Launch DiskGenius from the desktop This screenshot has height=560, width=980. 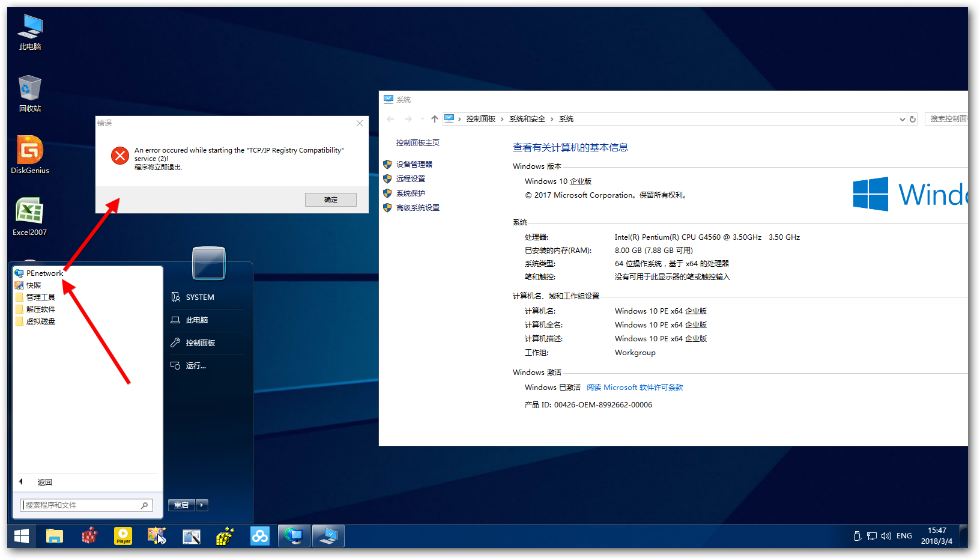(30, 155)
